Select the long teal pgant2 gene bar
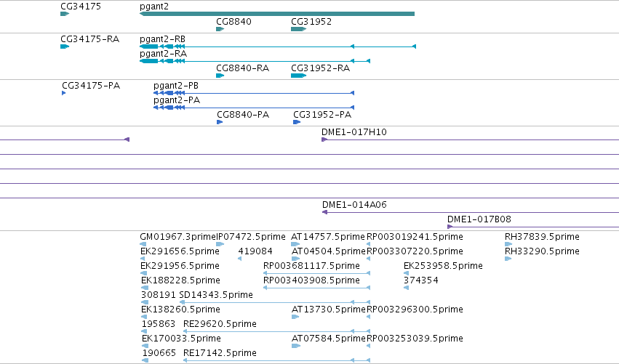The width and height of the screenshot is (619, 364). coord(277,14)
